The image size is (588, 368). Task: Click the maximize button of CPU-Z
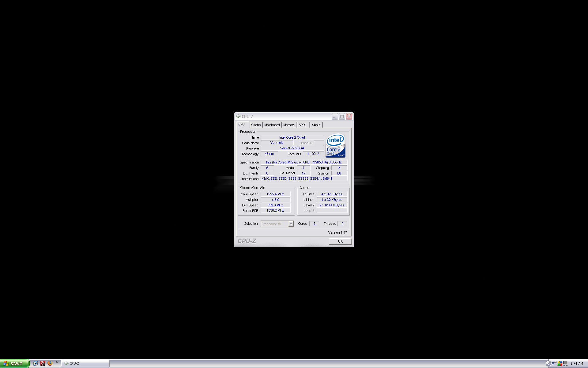point(342,117)
